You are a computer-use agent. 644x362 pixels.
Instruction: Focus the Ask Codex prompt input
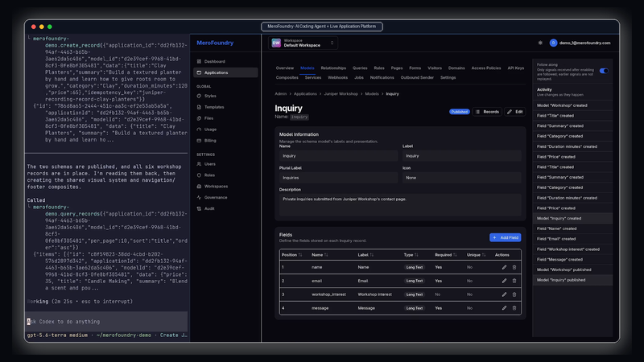107,322
